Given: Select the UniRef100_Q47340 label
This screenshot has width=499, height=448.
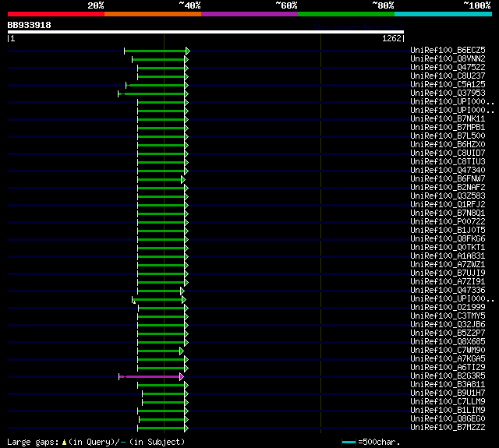Looking at the screenshot, I should click(448, 170).
